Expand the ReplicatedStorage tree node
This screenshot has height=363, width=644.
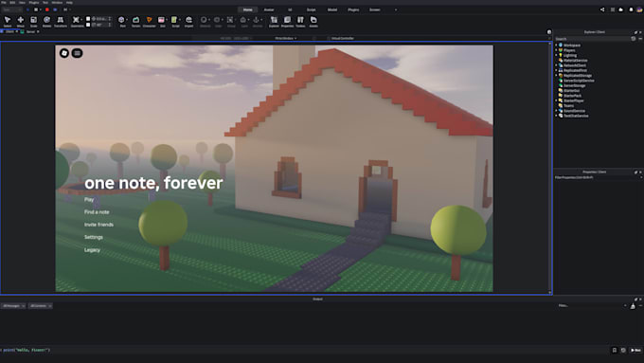tap(557, 75)
